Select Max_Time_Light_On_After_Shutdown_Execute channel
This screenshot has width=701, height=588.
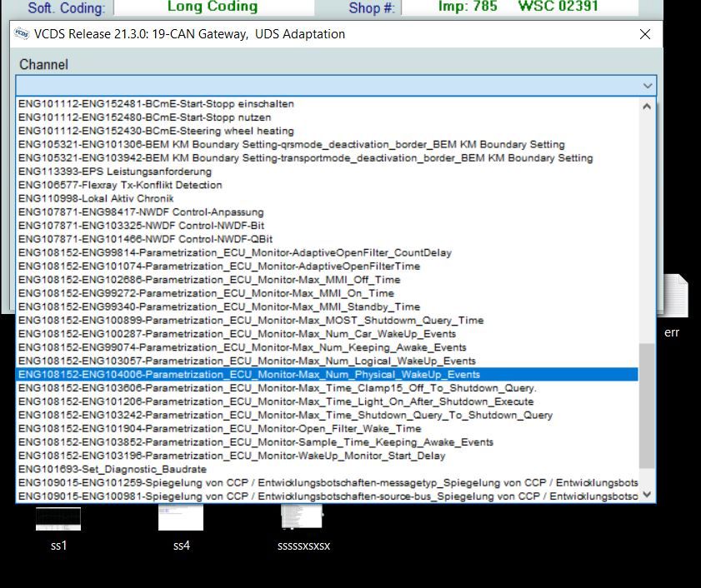[327, 401]
